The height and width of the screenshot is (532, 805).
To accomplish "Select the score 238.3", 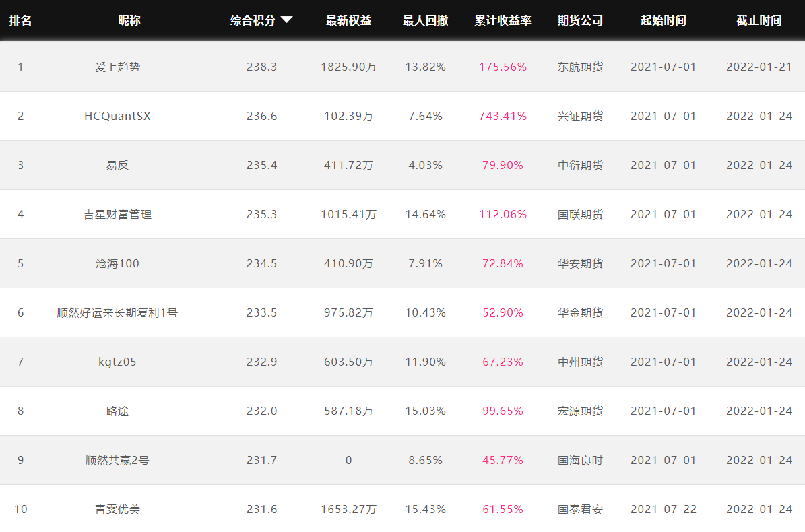I will click(x=262, y=67).
